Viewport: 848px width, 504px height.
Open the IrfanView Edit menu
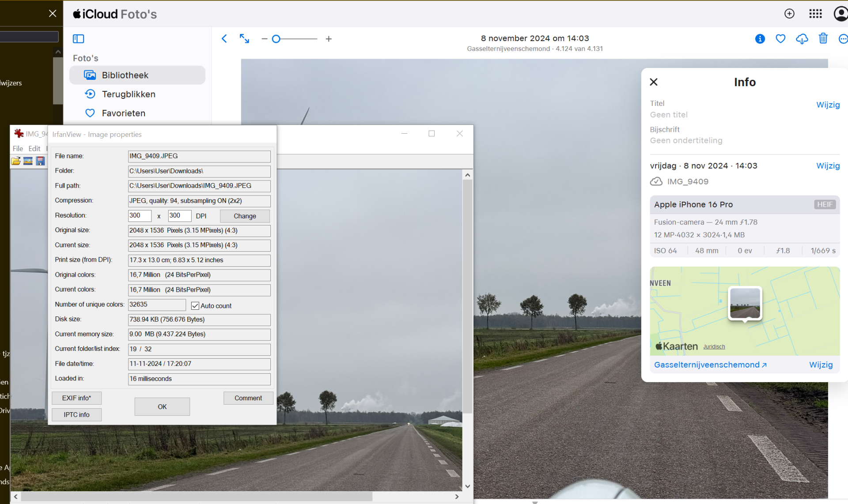point(34,149)
